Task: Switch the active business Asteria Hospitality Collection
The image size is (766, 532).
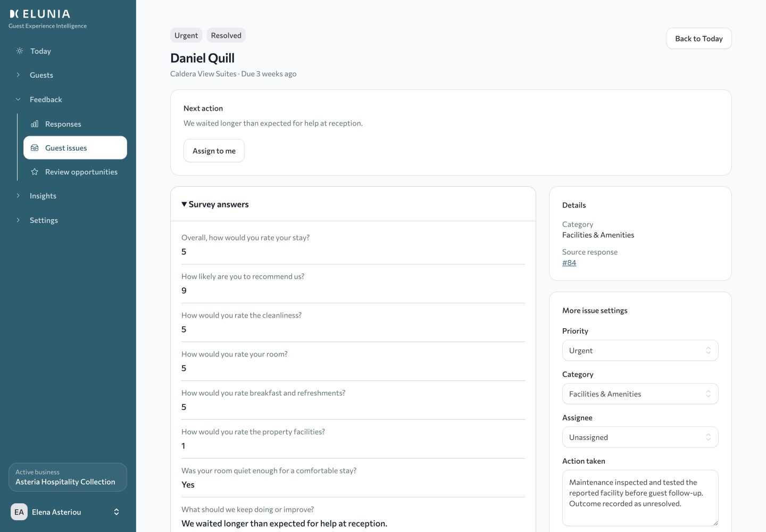Action: (68, 477)
